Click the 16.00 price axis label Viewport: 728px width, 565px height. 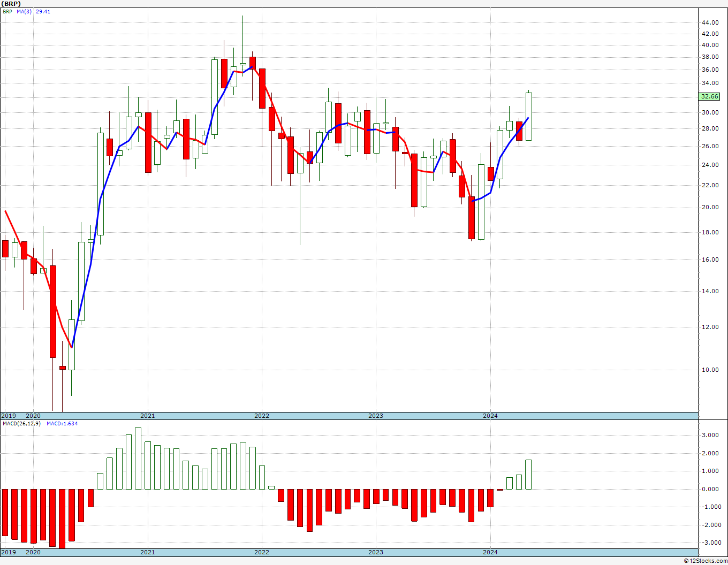tap(710, 259)
